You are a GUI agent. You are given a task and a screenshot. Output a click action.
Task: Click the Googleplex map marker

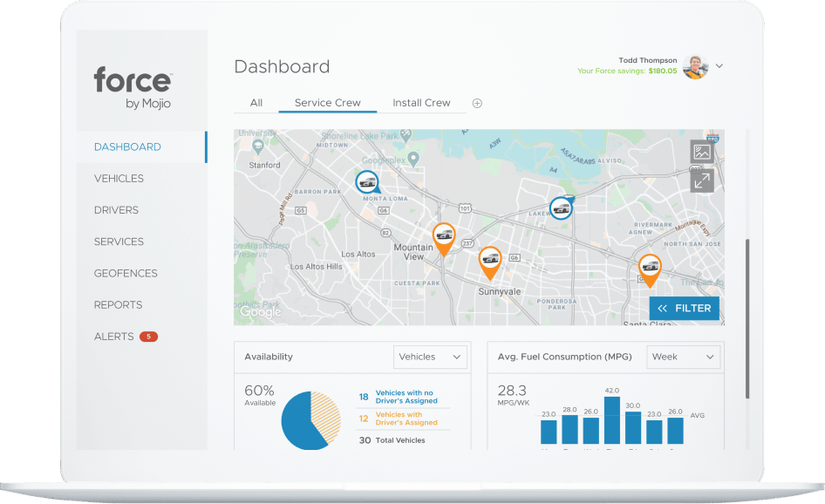point(413,159)
